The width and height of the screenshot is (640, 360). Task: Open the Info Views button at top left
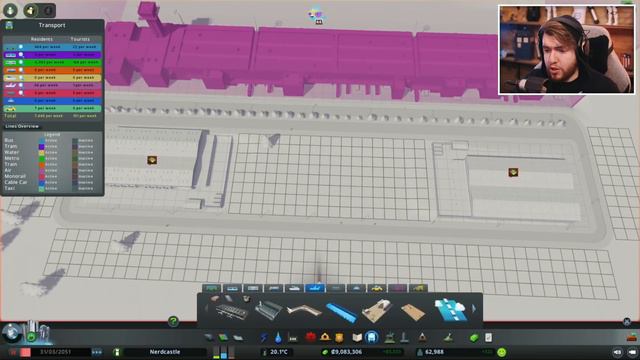[10, 10]
